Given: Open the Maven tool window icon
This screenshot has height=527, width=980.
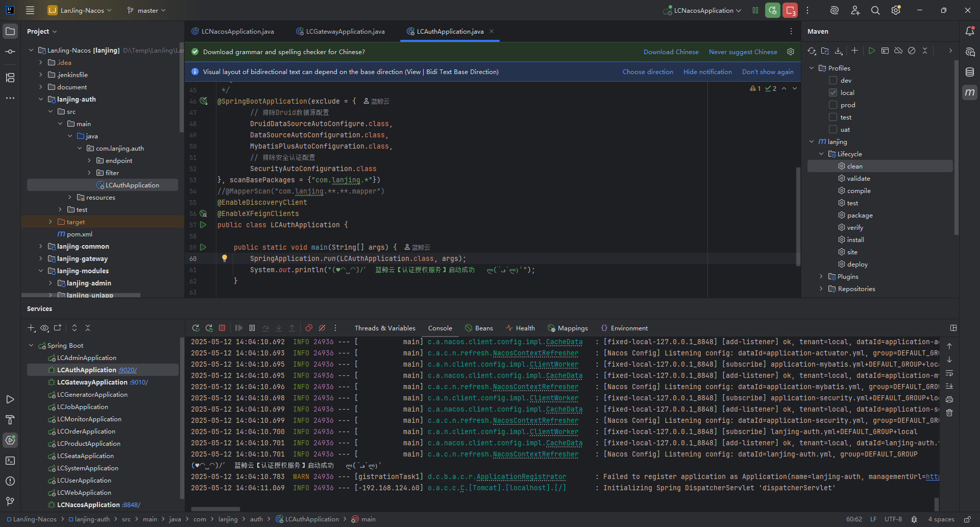Looking at the screenshot, I should [970, 92].
